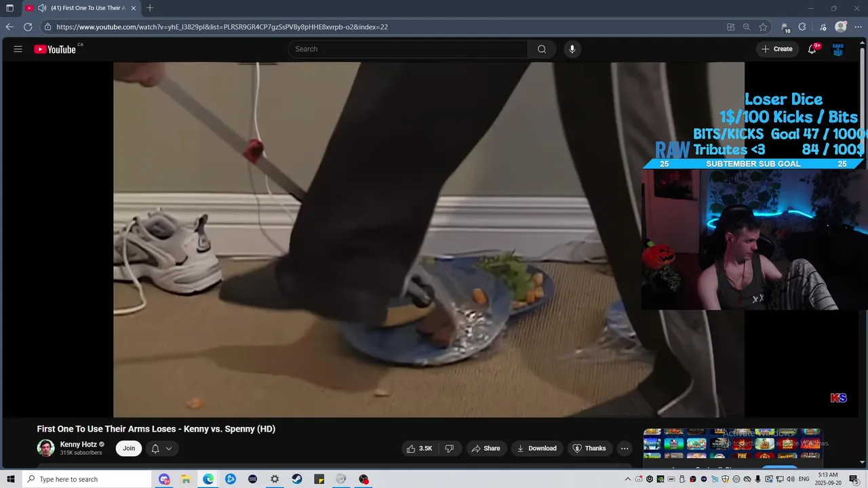Select the browser address bar URL
The width and height of the screenshot is (868, 488).
[222, 27]
